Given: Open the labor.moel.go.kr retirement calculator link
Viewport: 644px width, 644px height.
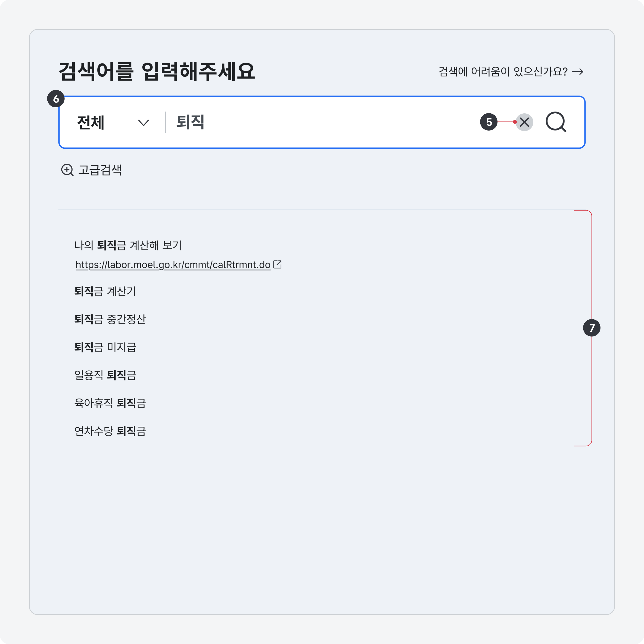Looking at the screenshot, I should pos(173,264).
